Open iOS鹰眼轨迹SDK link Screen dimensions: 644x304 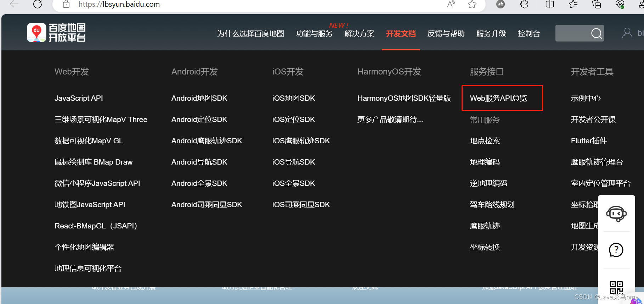point(301,141)
